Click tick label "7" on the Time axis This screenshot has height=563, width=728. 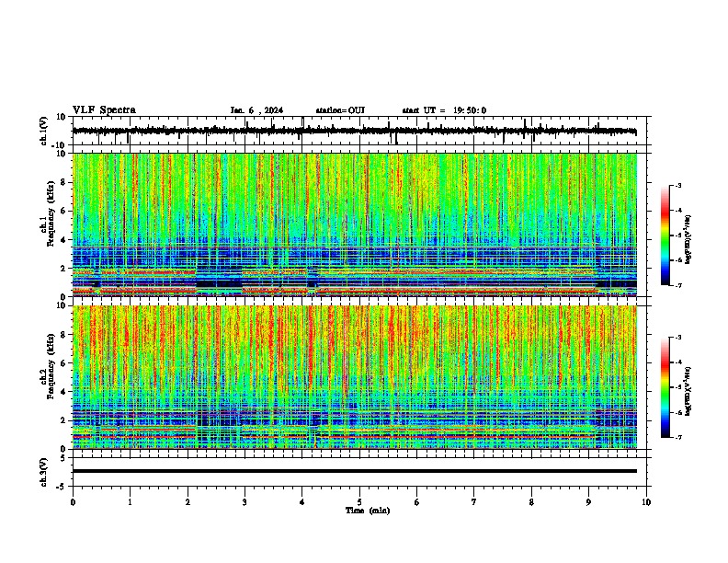click(x=474, y=502)
